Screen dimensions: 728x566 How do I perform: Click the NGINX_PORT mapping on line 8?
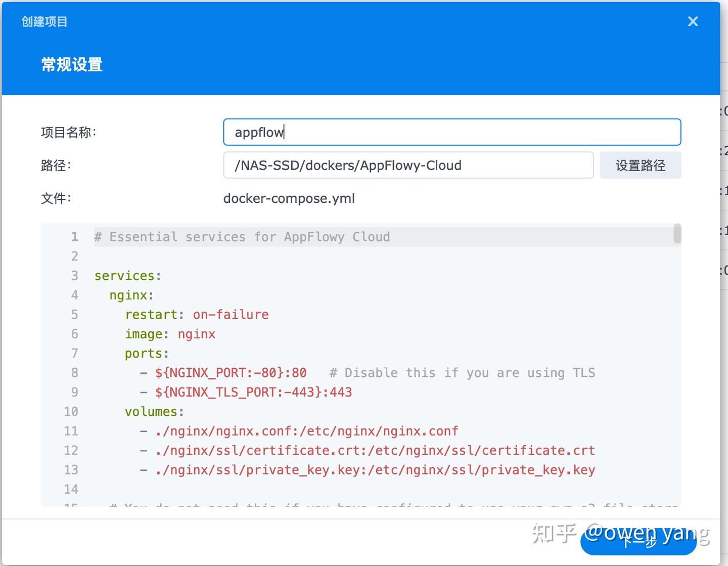[x=230, y=373]
